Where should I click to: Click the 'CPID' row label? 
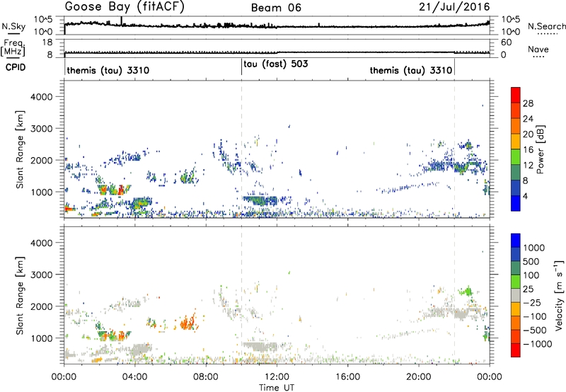(16, 67)
